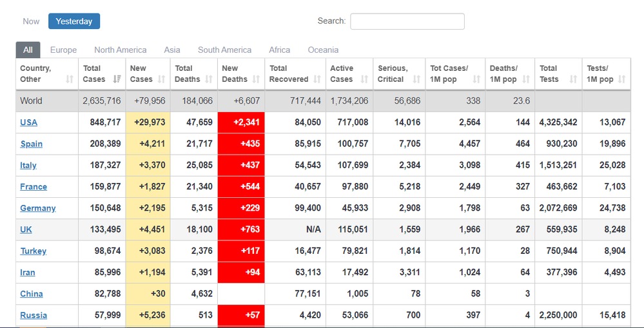Click Active Cases column sort icon
This screenshot has width=644, height=328.
coord(364,79)
